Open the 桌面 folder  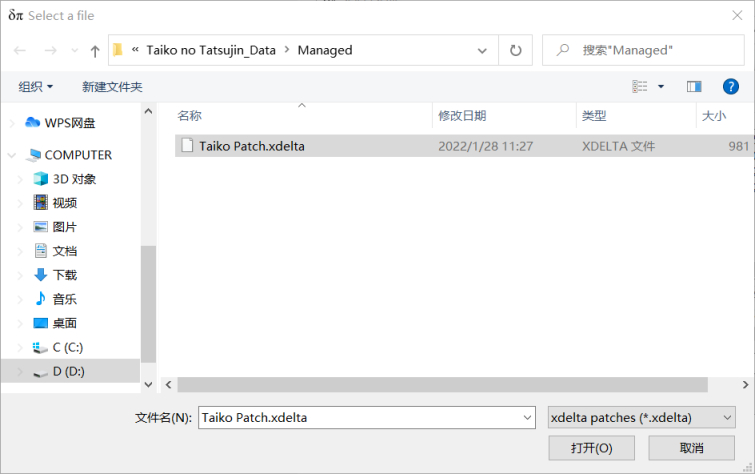[65, 323]
